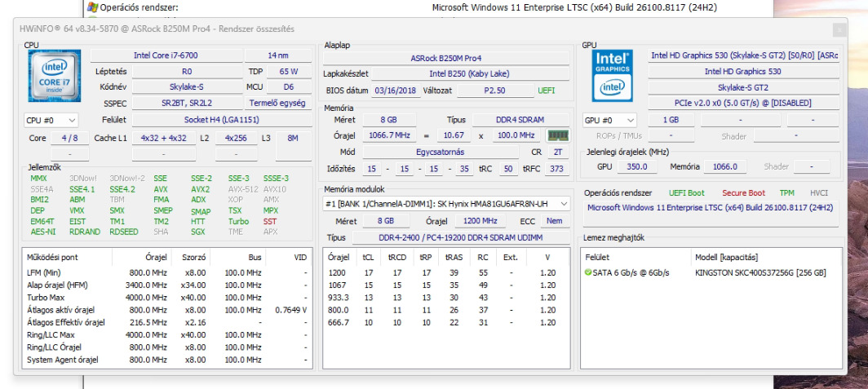This screenshot has width=868, height=389.
Task: Open the GPU #0 selector dropdown
Action: pos(609,120)
